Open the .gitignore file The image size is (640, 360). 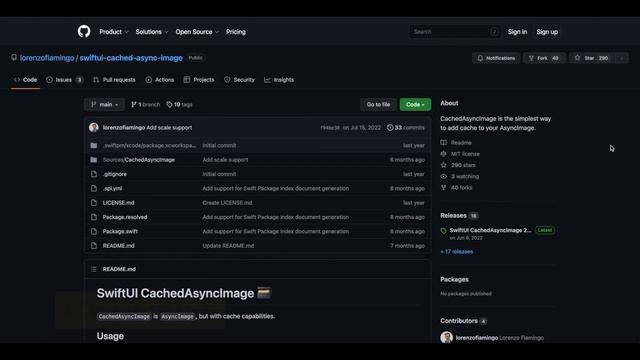pyautogui.click(x=115, y=174)
